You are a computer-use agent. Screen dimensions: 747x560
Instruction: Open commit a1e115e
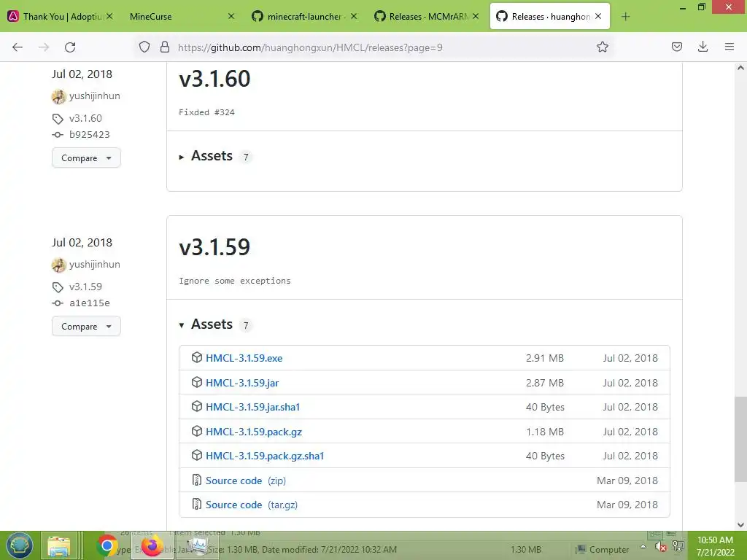point(90,303)
